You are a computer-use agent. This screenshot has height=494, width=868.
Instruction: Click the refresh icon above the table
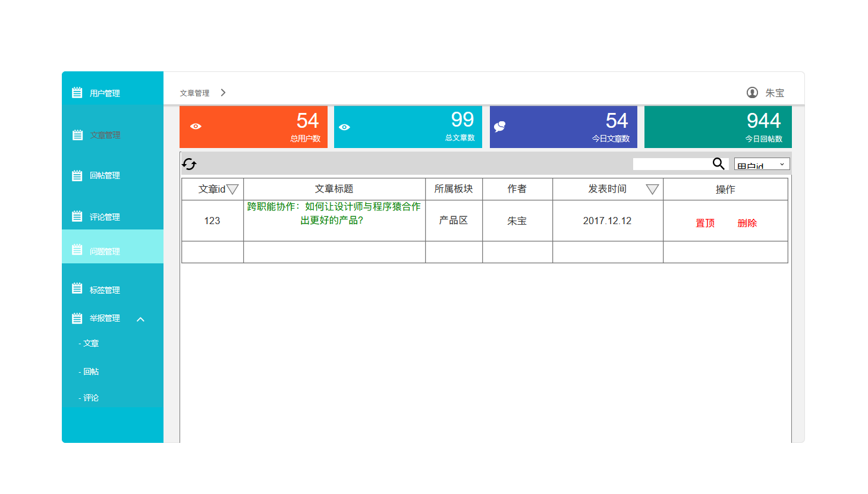(189, 164)
